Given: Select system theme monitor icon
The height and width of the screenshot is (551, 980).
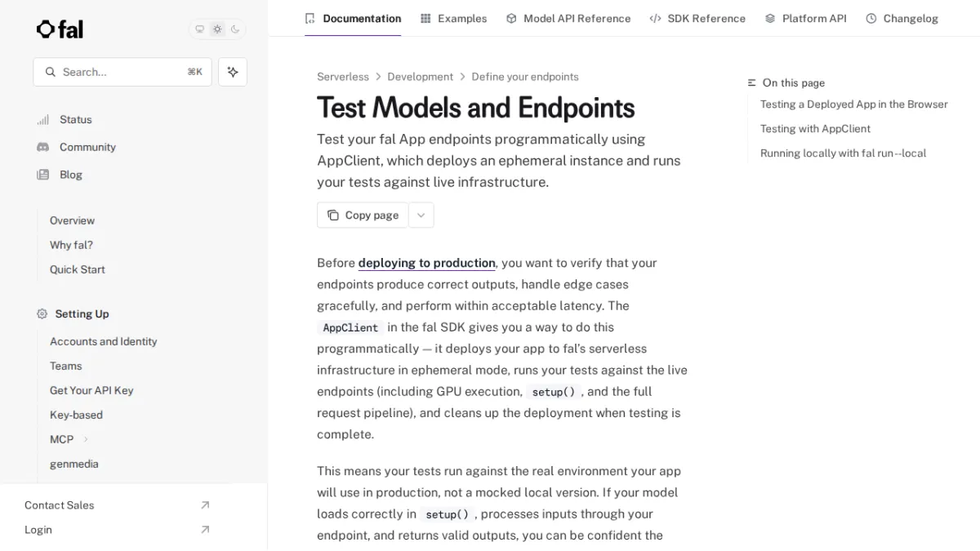Looking at the screenshot, I should click(199, 29).
